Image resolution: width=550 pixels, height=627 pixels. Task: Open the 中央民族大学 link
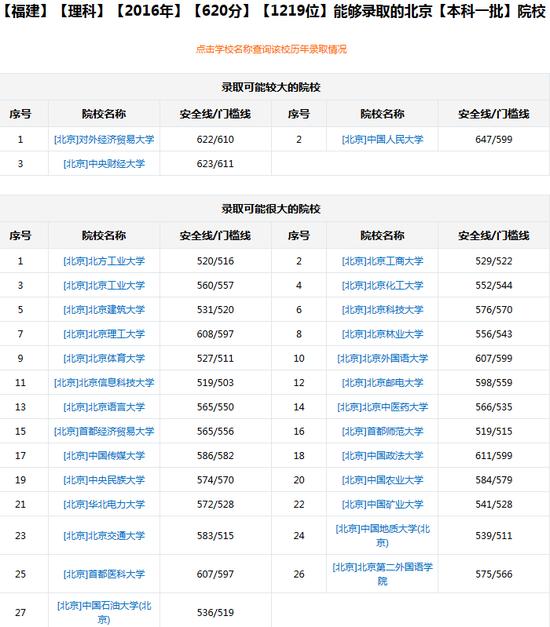[104, 480]
